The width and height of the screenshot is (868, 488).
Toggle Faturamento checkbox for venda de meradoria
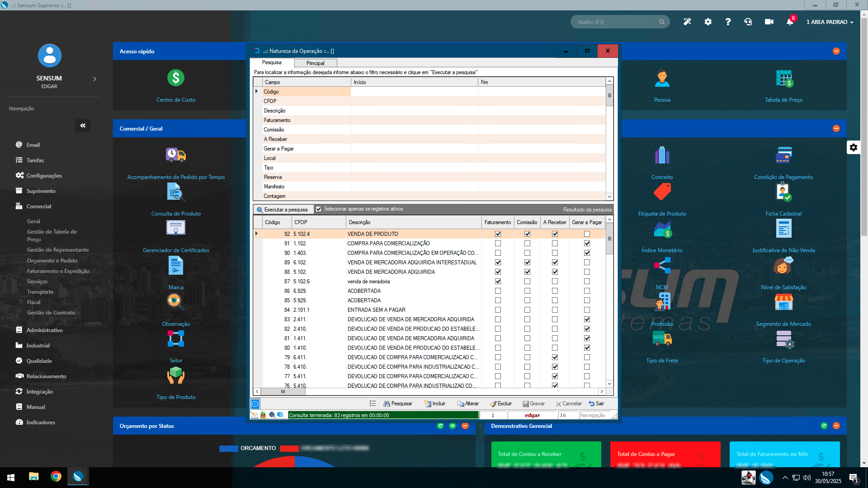pos(498,282)
